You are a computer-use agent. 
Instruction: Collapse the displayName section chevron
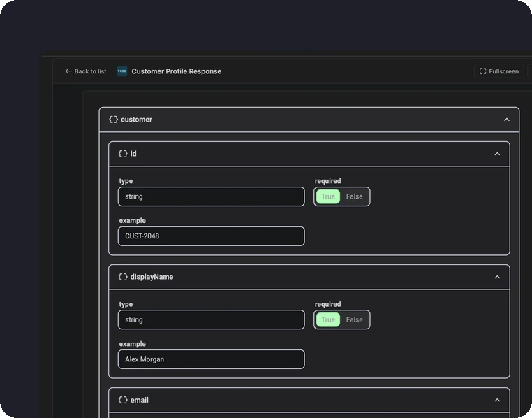[x=497, y=277]
